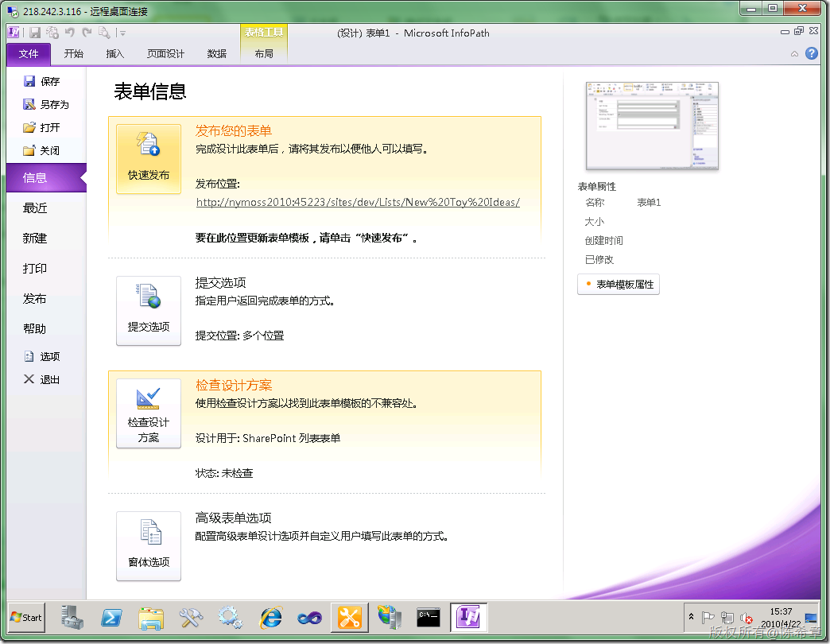Select the 信息 backstage section

(x=46, y=178)
